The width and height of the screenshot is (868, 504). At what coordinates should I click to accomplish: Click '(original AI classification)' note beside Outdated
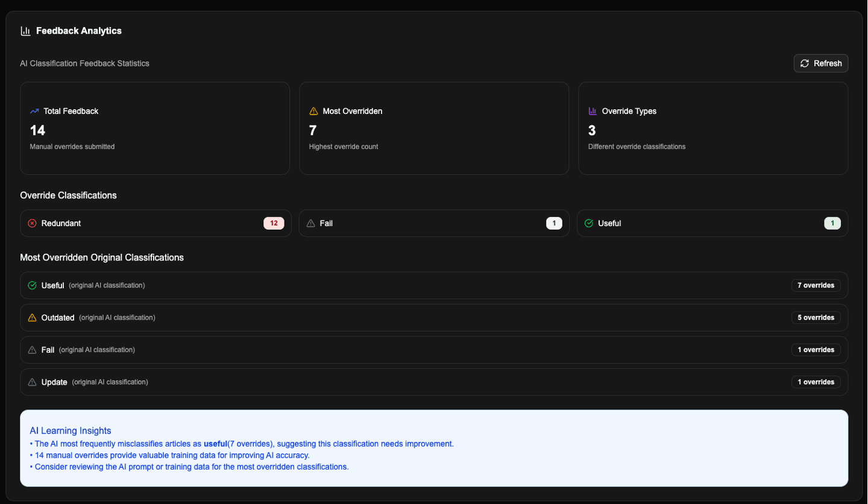pyautogui.click(x=117, y=318)
